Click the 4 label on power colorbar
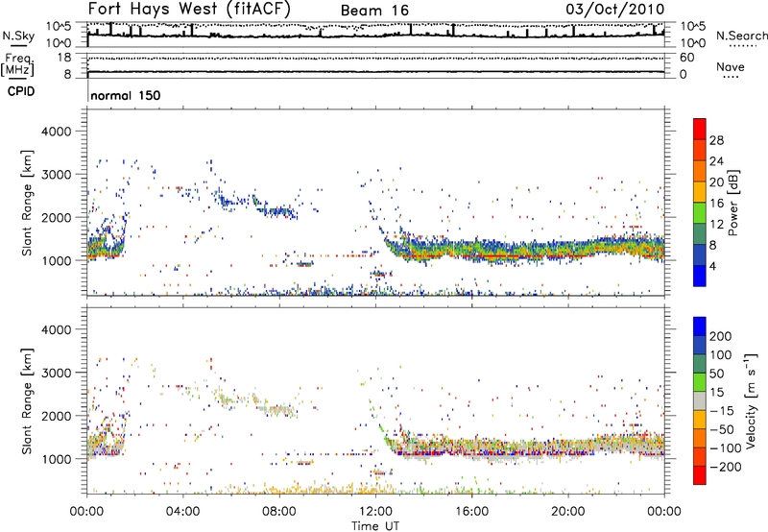Viewport: 768px width, 532px height. pyautogui.click(x=713, y=267)
